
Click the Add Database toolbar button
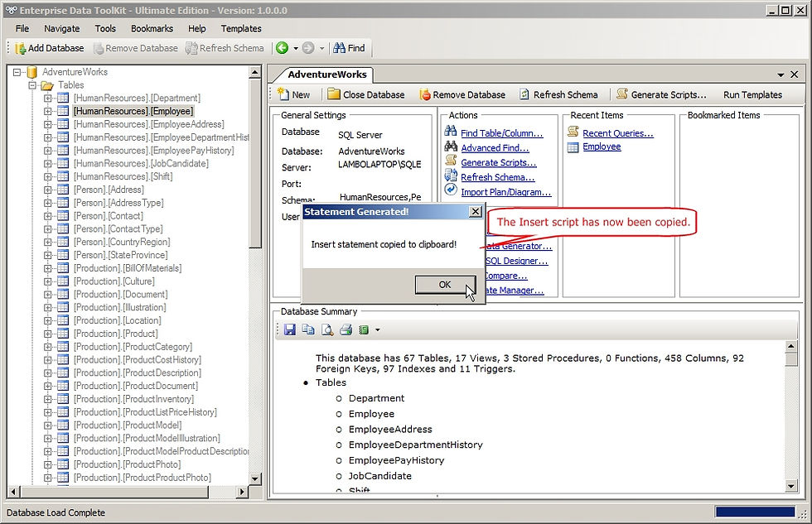pos(50,48)
